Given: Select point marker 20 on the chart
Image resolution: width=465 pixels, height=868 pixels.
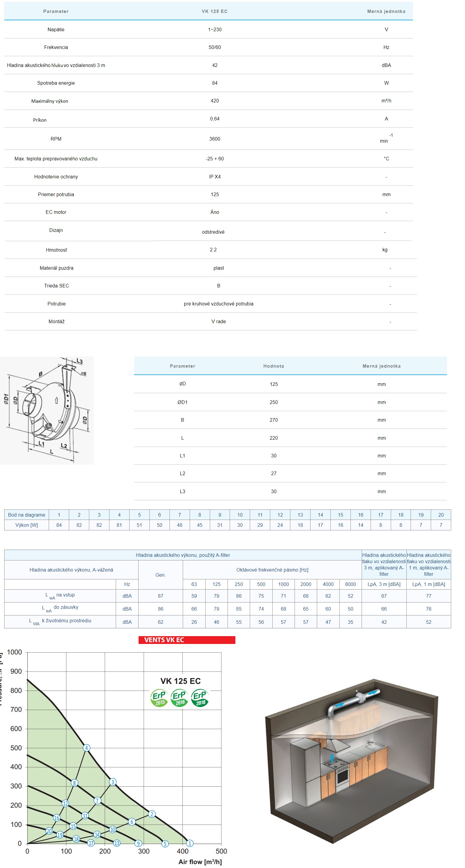Looking at the screenshot, I should (x=49, y=831).
